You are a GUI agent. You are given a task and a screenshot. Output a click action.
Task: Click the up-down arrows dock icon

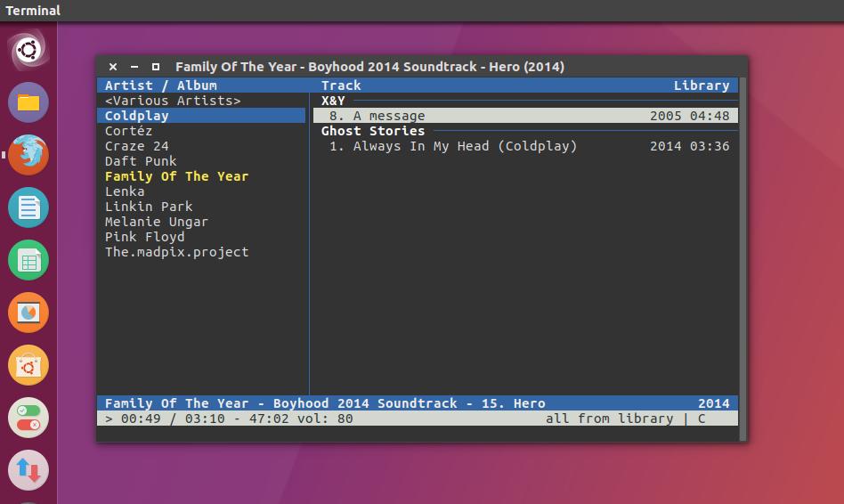tap(28, 470)
